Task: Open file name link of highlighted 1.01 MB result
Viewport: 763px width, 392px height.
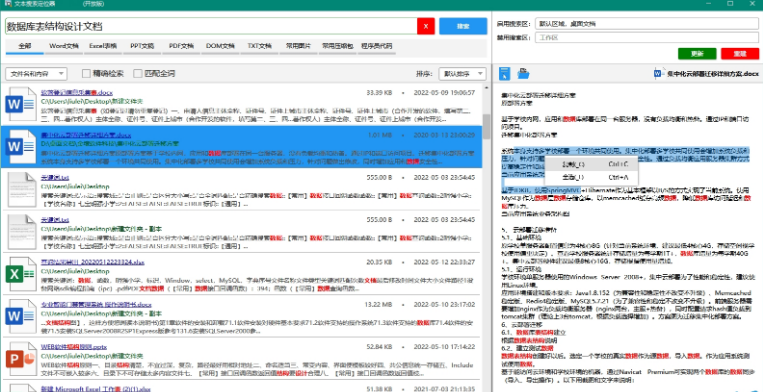Action: point(86,134)
